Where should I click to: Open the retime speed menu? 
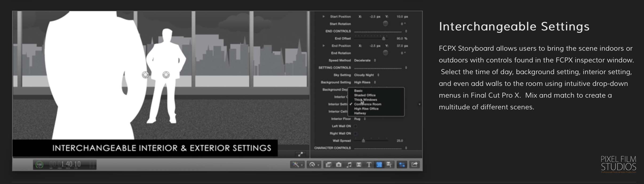[313, 165]
